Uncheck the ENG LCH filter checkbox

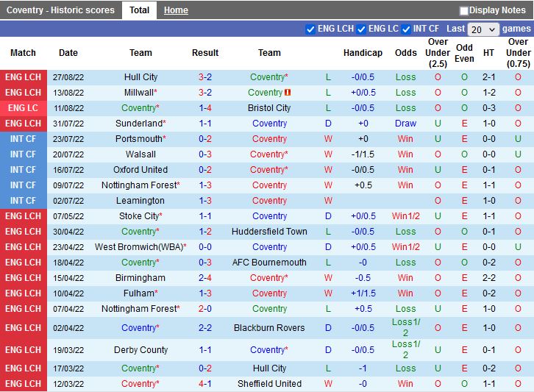point(310,29)
